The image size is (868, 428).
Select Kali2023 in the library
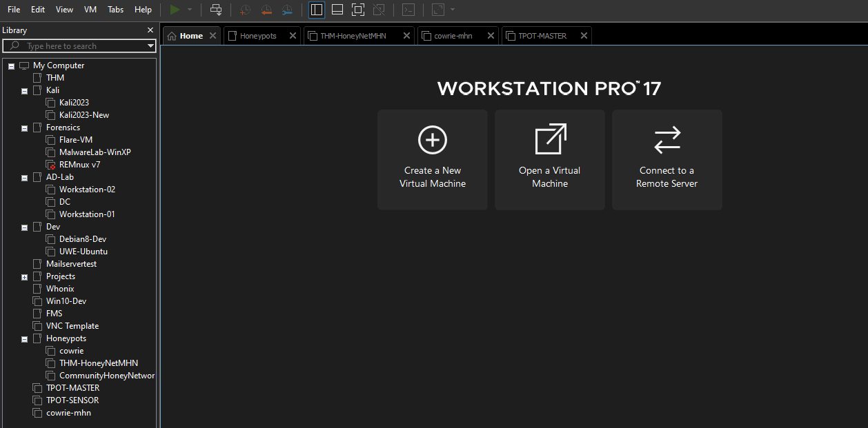74,103
